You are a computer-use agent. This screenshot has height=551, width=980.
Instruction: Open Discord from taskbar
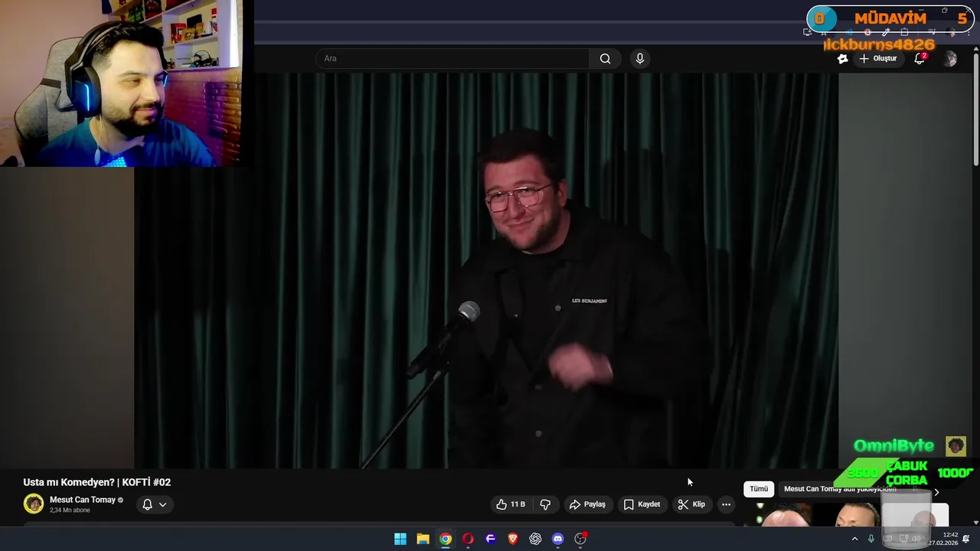click(558, 539)
